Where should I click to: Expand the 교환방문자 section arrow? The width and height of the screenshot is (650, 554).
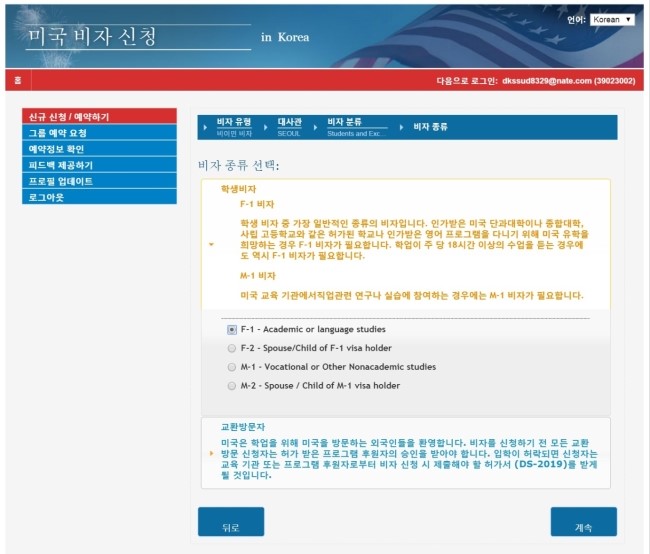coord(210,452)
